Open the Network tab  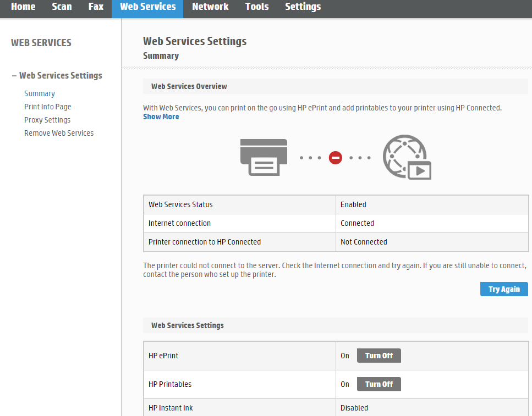click(210, 7)
